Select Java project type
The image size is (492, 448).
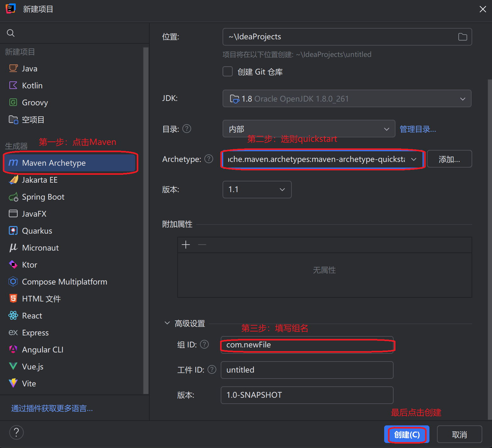[x=72, y=68]
